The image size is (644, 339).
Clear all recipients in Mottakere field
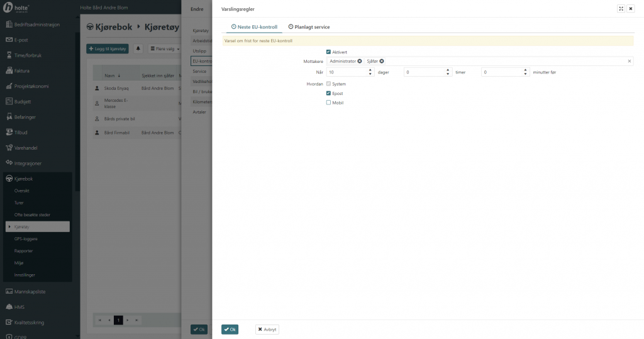pos(629,61)
